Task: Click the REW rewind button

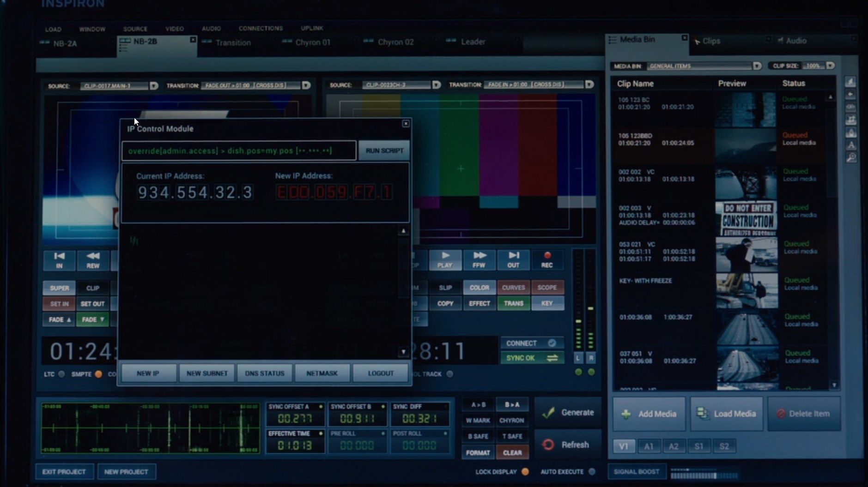Action: click(93, 260)
